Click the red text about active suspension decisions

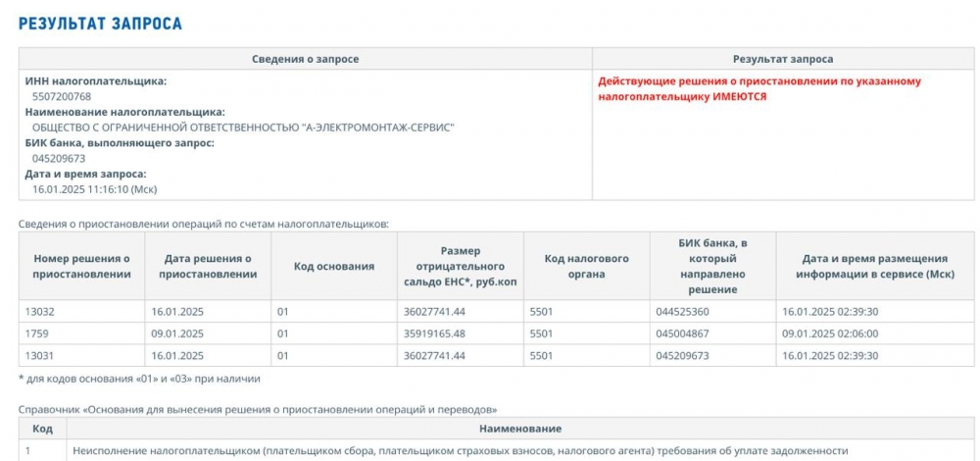pos(759,89)
